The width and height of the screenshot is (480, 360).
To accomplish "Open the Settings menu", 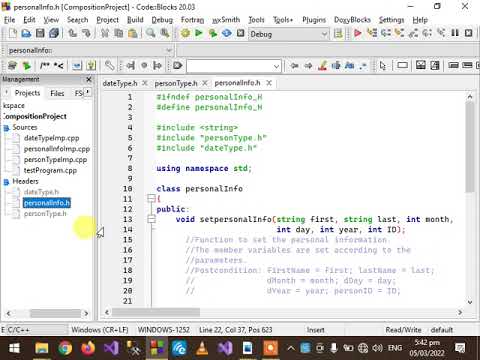I will point(391,20).
